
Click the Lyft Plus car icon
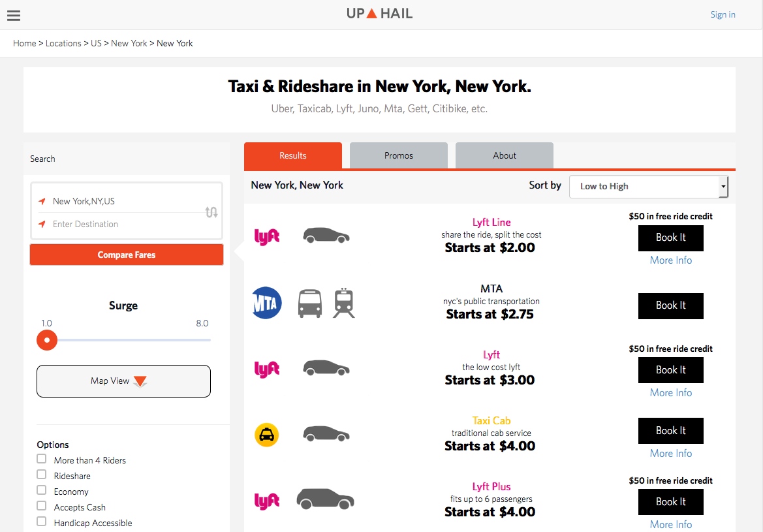click(325, 499)
